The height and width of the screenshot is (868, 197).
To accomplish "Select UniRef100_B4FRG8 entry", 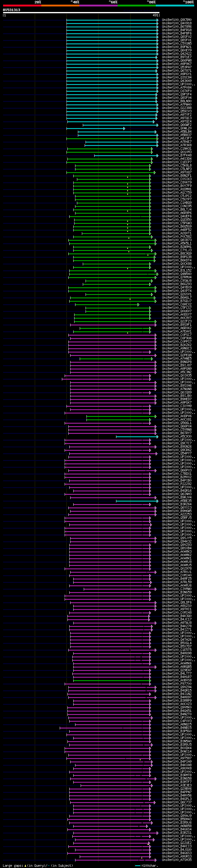I will coord(176,30).
